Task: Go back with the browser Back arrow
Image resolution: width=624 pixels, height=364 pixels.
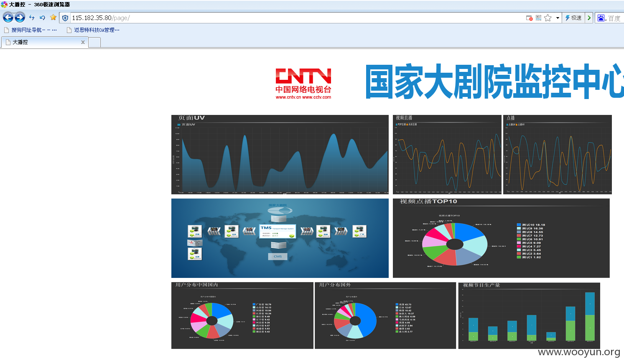Action: pyautogui.click(x=8, y=17)
